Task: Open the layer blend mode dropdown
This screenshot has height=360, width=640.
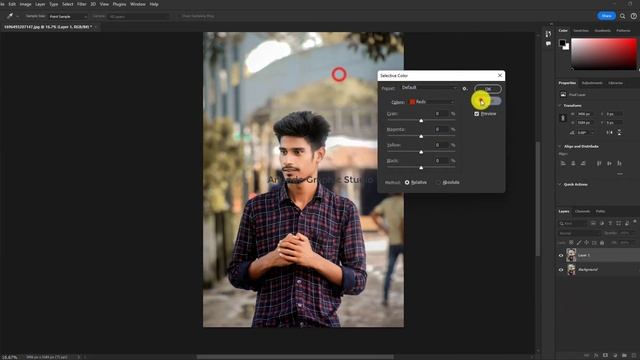Action: (580, 233)
